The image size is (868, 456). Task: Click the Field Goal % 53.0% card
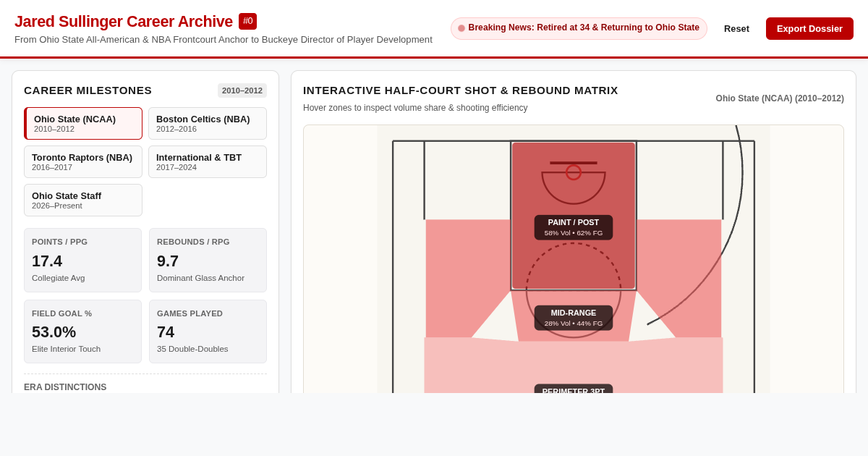coord(82,332)
